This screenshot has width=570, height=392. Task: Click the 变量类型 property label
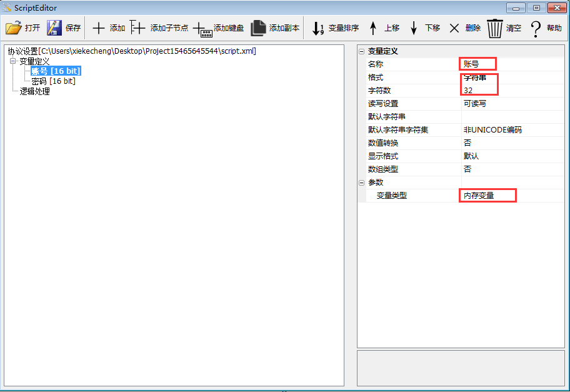click(x=391, y=195)
